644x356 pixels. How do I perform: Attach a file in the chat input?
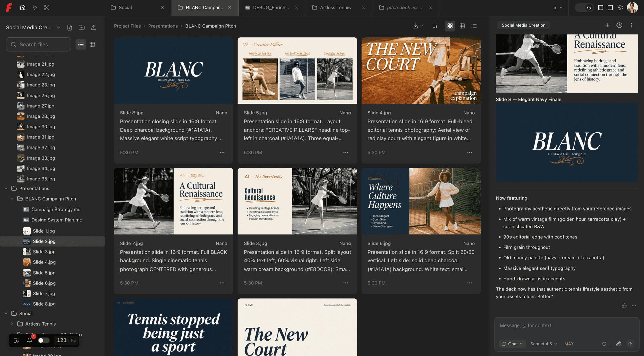619,344
